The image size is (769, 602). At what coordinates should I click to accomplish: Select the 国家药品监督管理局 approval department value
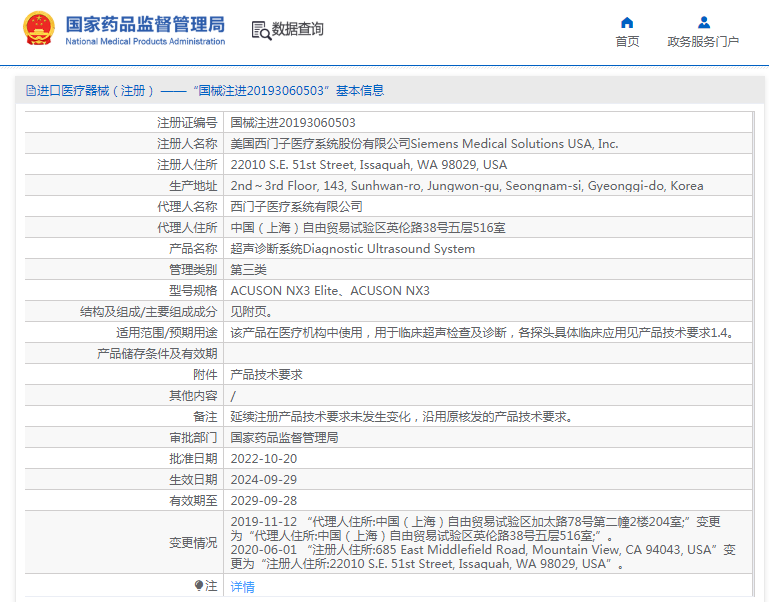click(x=284, y=438)
